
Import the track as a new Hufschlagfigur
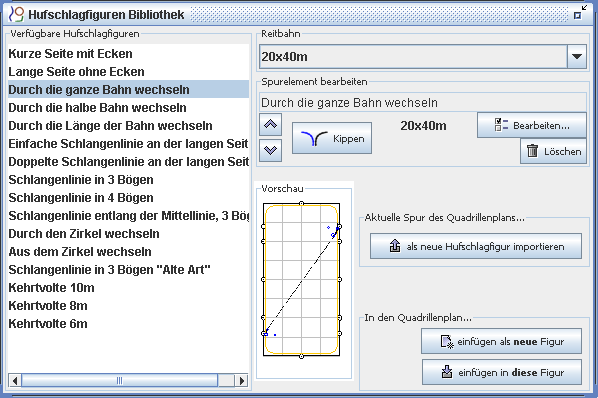476,246
